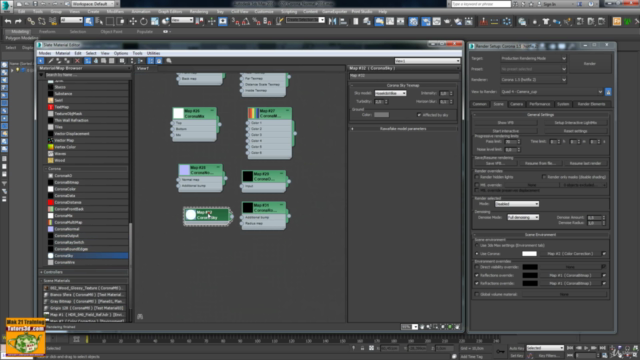640x360 pixels.
Task: Click Setup Interactive LightMix button
Action: (575, 123)
